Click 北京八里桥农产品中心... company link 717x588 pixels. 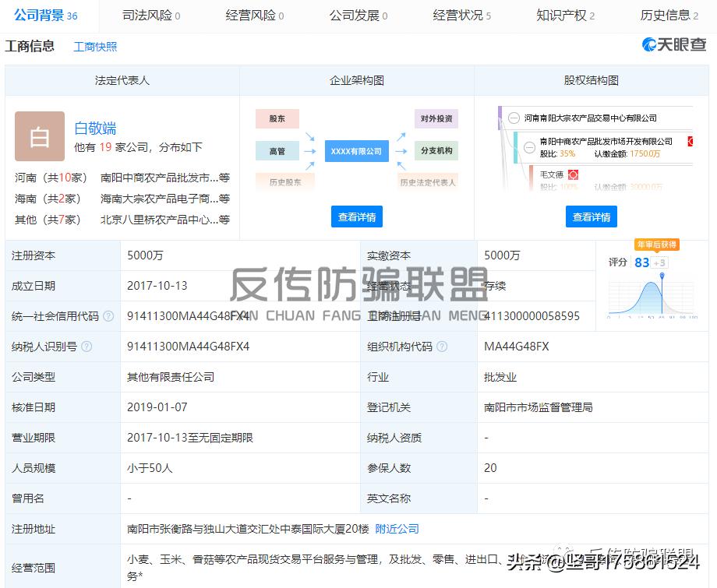pos(165,220)
